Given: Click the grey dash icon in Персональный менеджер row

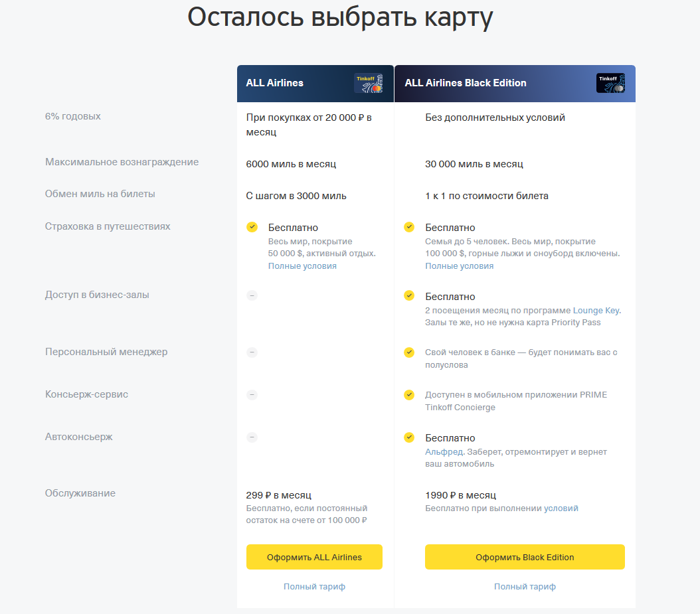Looking at the screenshot, I should click(x=252, y=352).
